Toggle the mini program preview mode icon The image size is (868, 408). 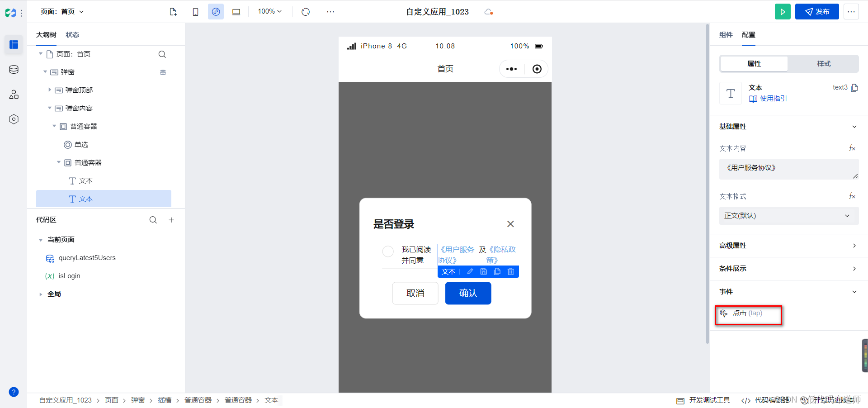[216, 12]
